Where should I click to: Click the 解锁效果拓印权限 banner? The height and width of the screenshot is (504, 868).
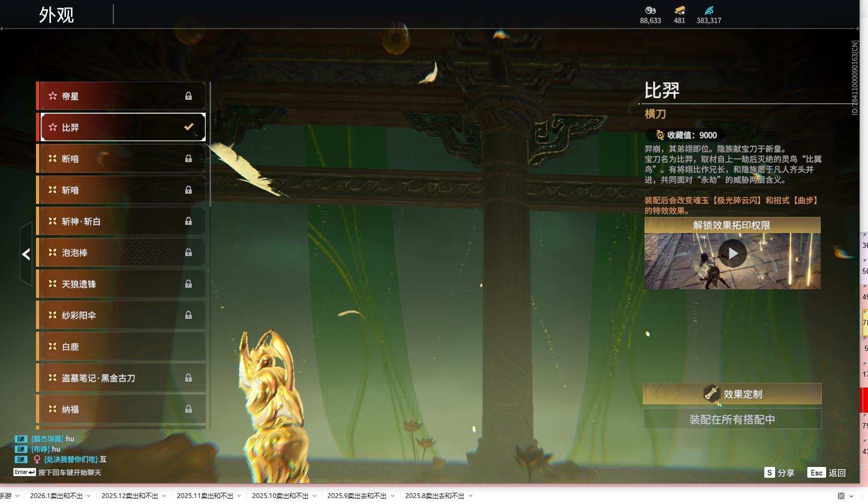tap(732, 225)
